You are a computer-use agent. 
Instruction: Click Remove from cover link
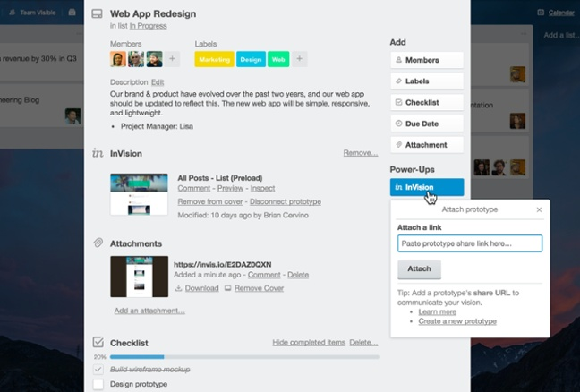coord(210,202)
